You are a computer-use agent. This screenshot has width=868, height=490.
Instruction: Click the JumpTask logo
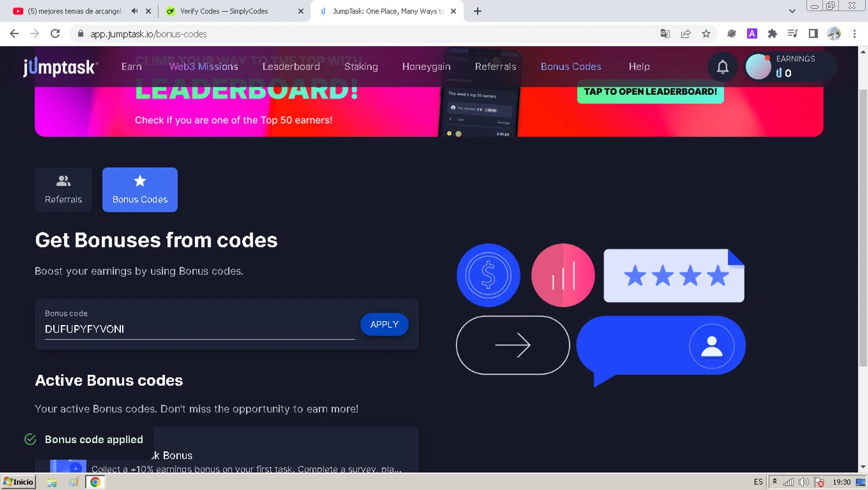[61, 67]
